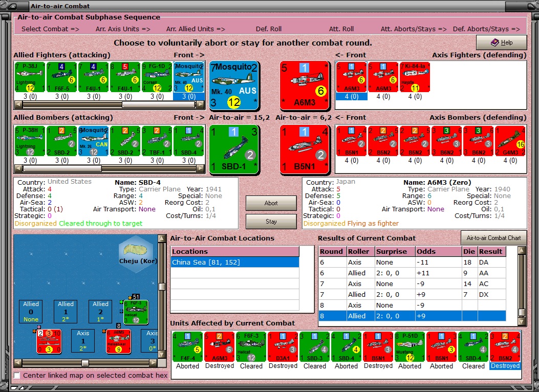Select the P-38J Lightning fighter counter
Viewport: 539px width, 392px height.
(30, 77)
